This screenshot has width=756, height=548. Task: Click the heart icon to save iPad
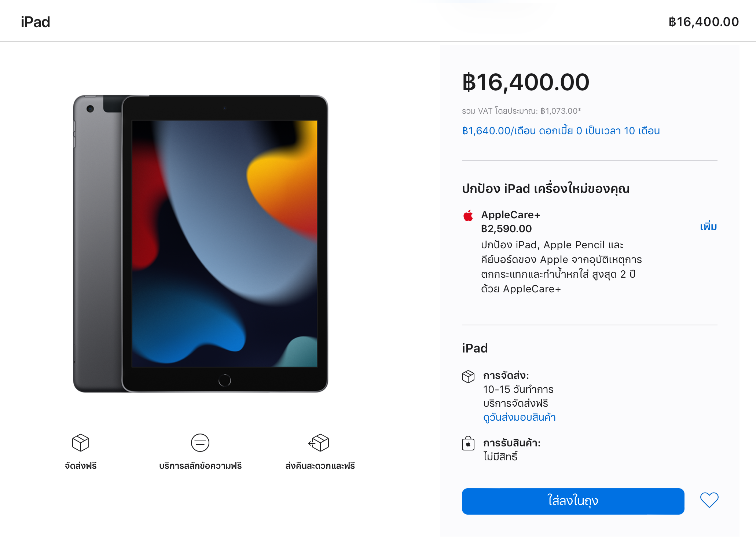[x=709, y=500]
